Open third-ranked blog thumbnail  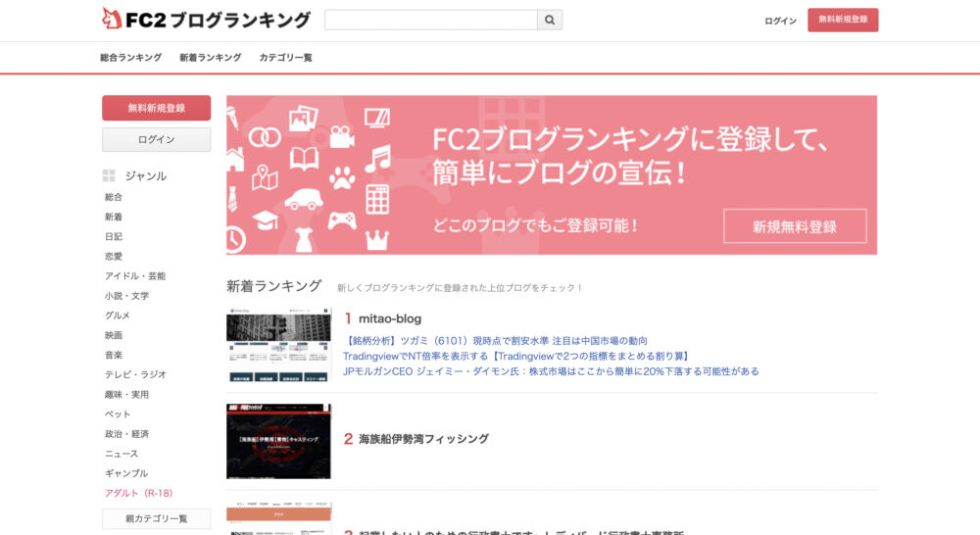coord(278,518)
